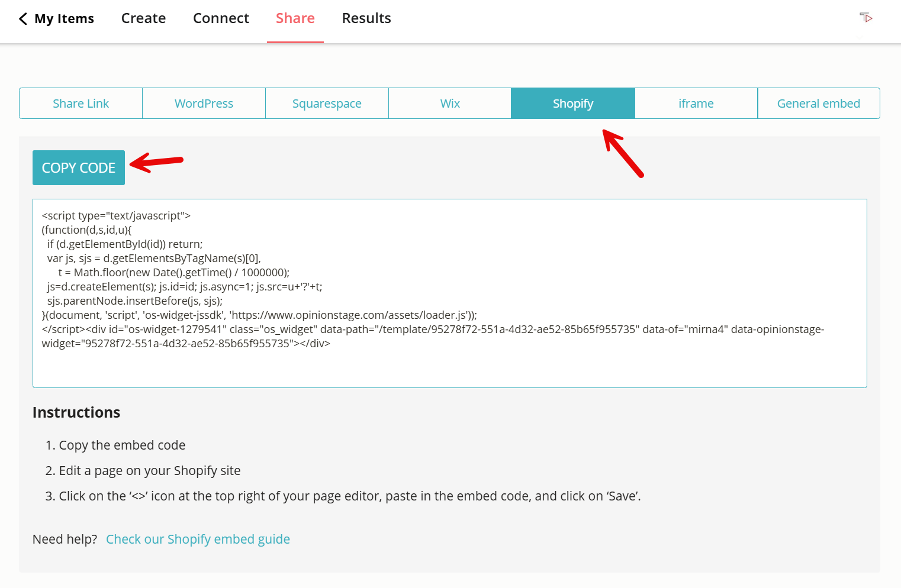Open the Create section in the navigation
The height and width of the screenshot is (588, 901).
[143, 18]
